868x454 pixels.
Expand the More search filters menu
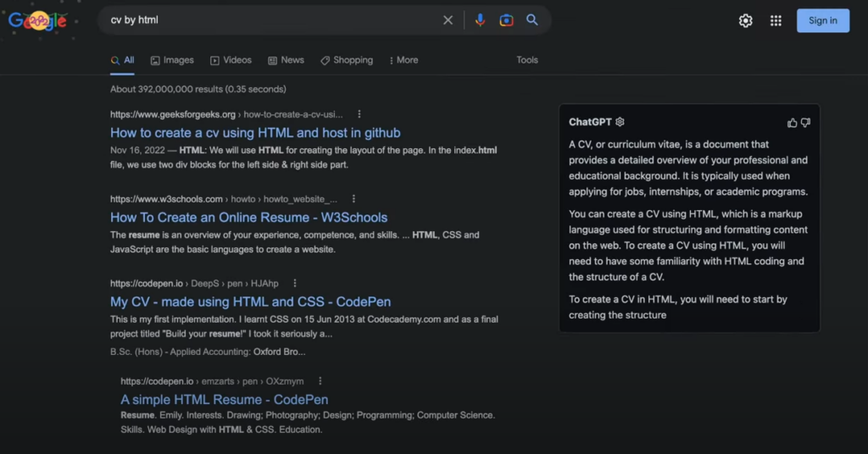coord(403,60)
